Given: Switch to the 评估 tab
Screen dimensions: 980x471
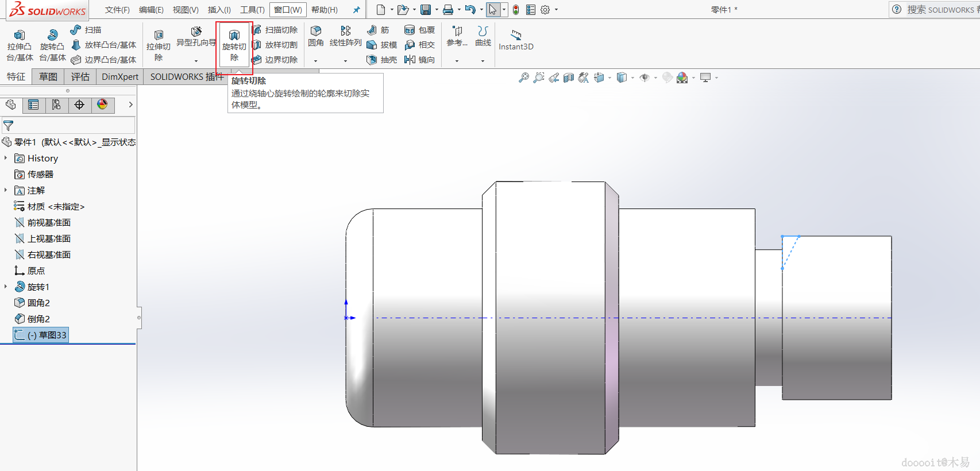Looking at the screenshot, I should point(80,77).
